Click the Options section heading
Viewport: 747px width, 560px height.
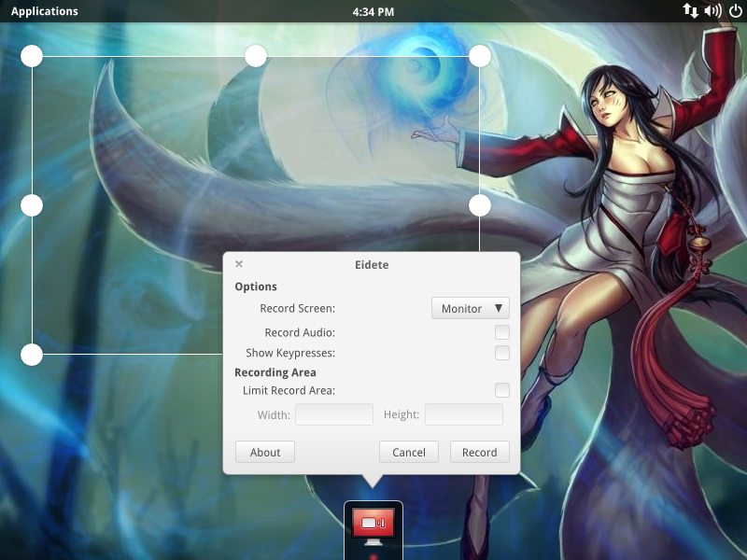pos(256,287)
